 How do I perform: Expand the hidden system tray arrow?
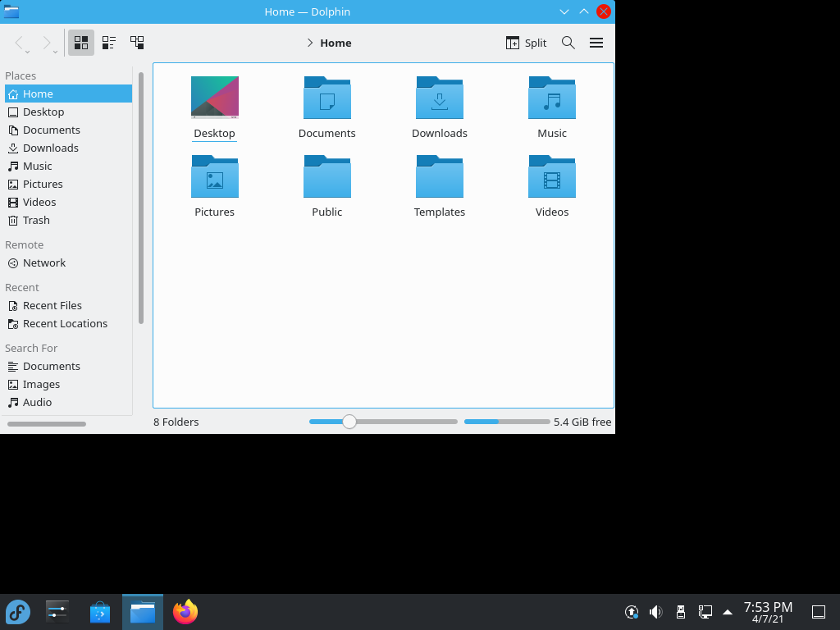728,612
